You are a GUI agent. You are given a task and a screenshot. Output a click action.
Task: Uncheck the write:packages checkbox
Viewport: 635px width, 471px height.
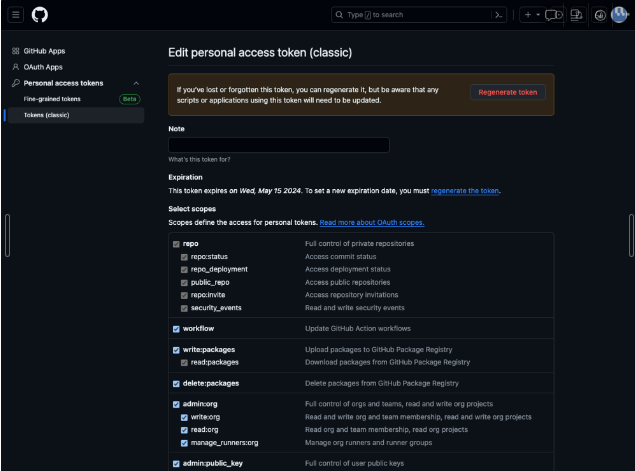176,350
